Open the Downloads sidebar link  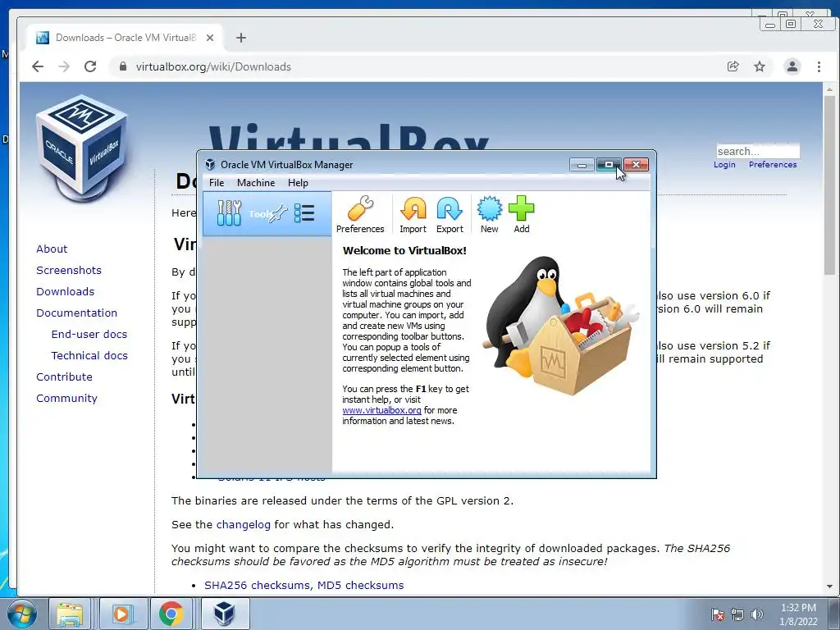(66, 292)
